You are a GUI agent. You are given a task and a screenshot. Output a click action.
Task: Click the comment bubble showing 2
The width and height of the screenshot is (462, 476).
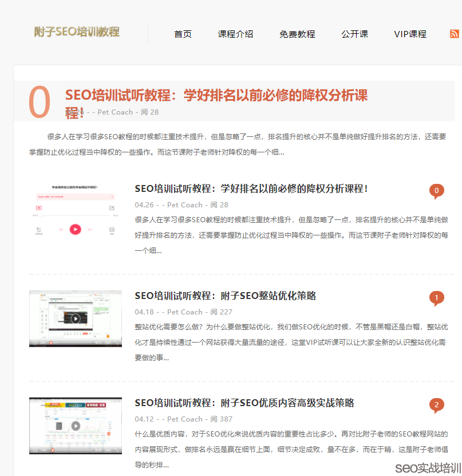(x=437, y=405)
